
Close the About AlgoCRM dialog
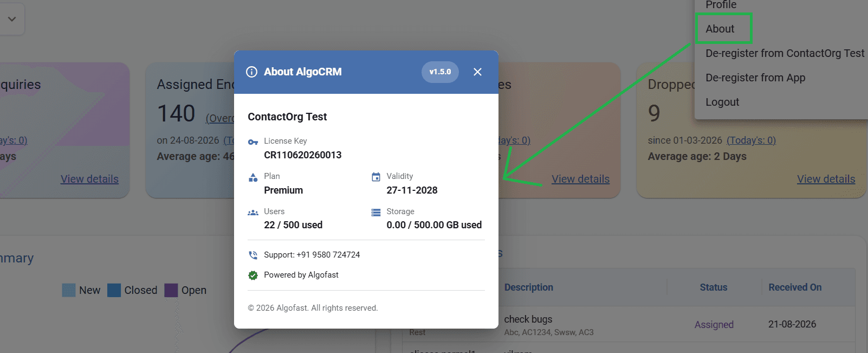[477, 72]
